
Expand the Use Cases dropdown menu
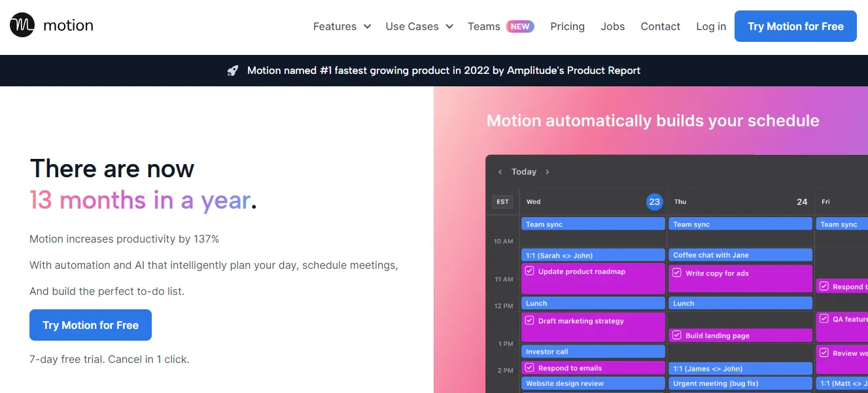point(419,26)
